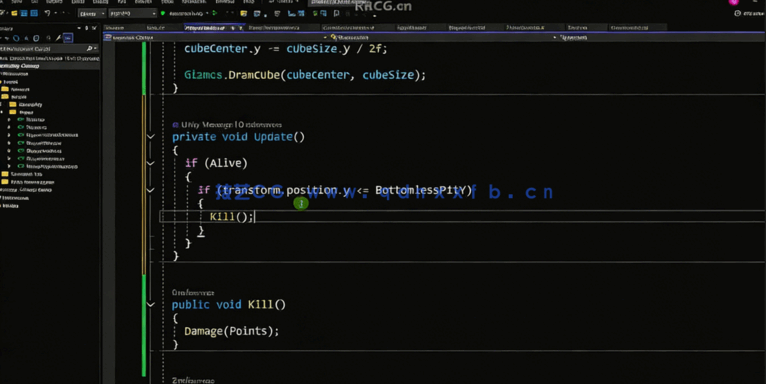The height and width of the screenshot is (384, 766).
Task: Click 'cubeSize' in the 'cubeCenter.y -=' line
Action: [312, 49]
